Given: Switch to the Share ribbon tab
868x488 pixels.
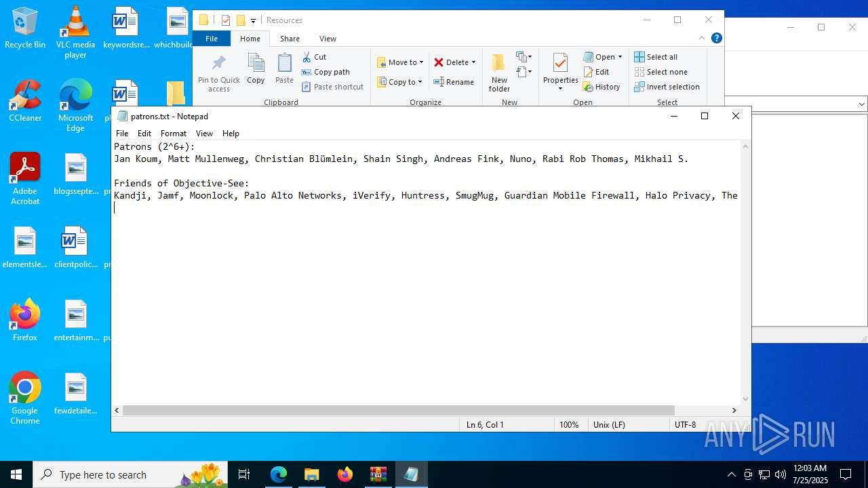Looking at the screenshot, I should click(290, 39).
